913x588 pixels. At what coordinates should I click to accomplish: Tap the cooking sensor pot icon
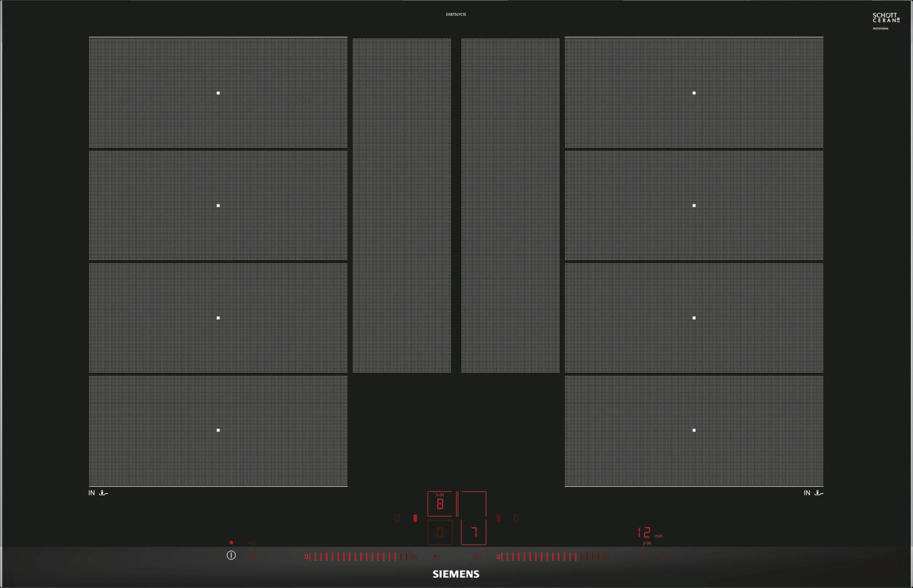(477, 556)
